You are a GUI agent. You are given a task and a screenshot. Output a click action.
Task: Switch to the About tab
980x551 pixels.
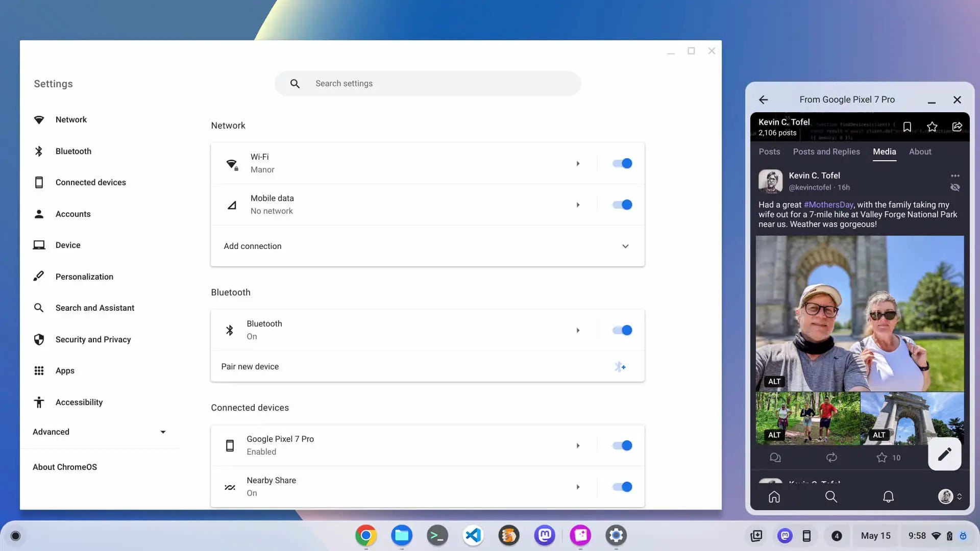pos(920,152)
